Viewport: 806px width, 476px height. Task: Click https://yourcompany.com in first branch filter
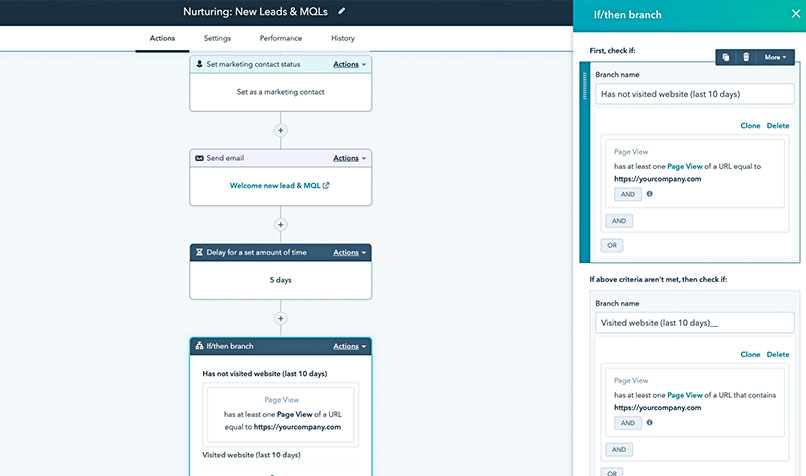click(x=657, y=179)
